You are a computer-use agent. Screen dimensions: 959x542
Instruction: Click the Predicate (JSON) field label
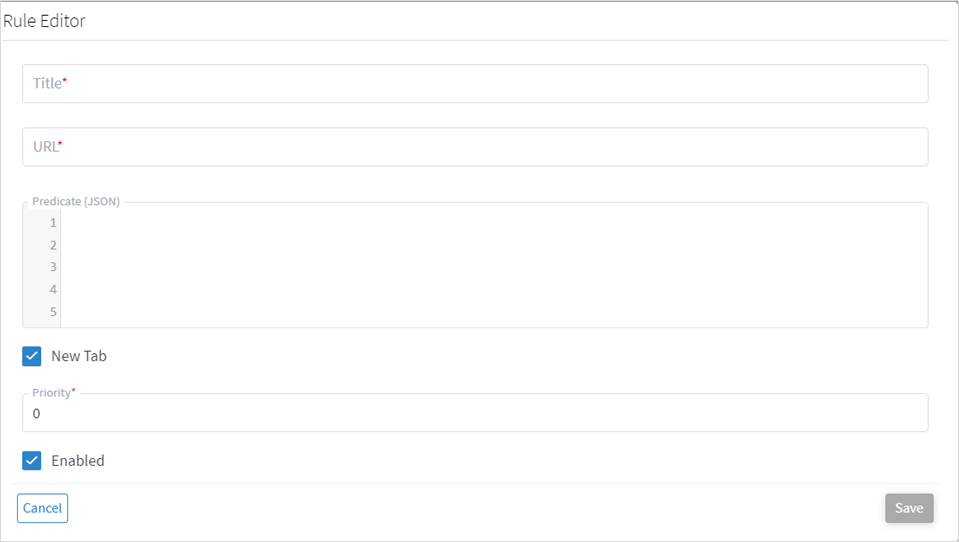pyautogui.click(x=76, y=202)
